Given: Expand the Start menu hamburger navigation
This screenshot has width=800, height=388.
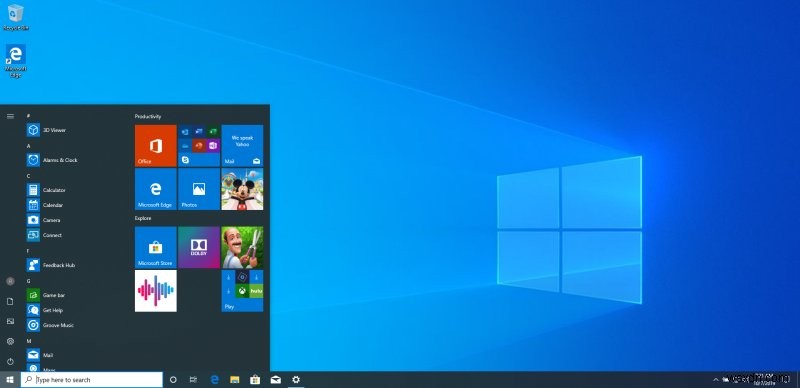Looking at the screenshot, I should click(10, 116).
